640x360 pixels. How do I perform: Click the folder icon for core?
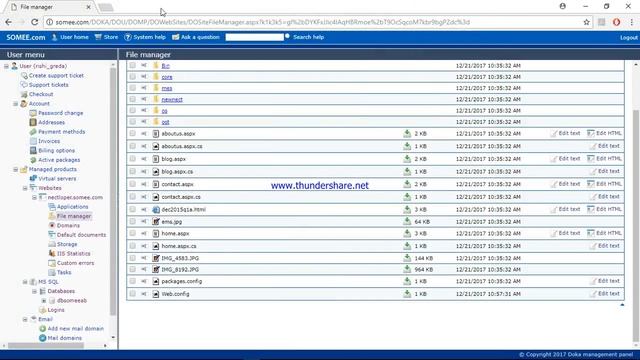156,77
